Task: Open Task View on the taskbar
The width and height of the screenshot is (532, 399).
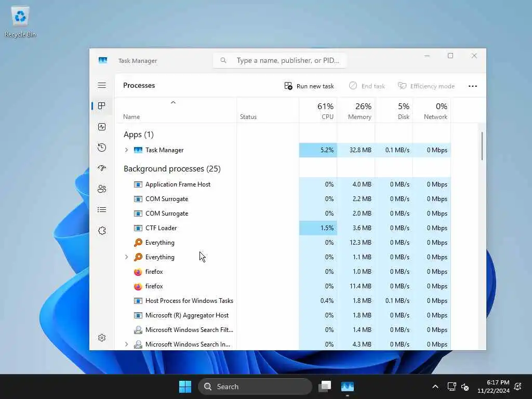Action: point(325,387)
